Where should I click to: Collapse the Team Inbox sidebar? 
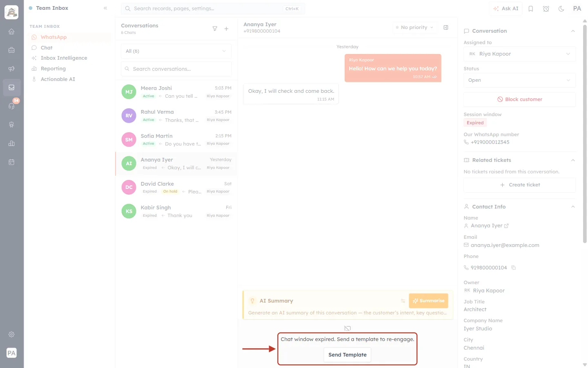(x=105, y=8)
